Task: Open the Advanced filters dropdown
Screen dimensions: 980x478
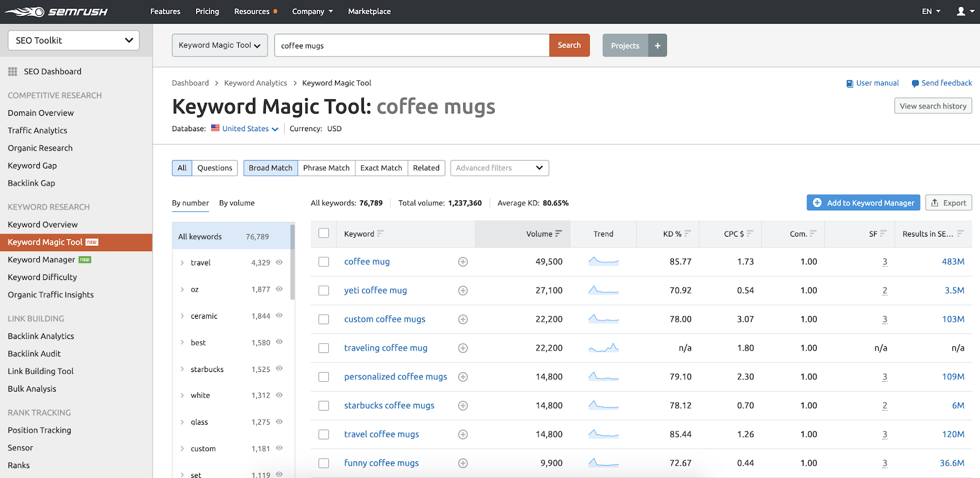Action: pos(500,168)
